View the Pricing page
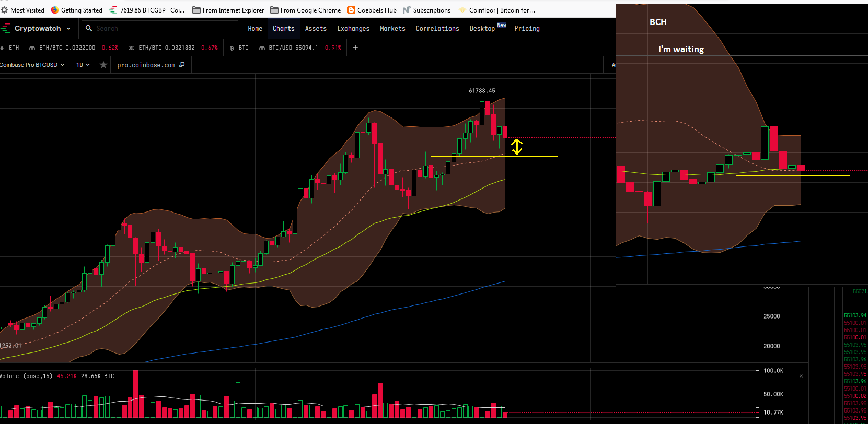Screen dimensions: 868x424 coord(527,28)
